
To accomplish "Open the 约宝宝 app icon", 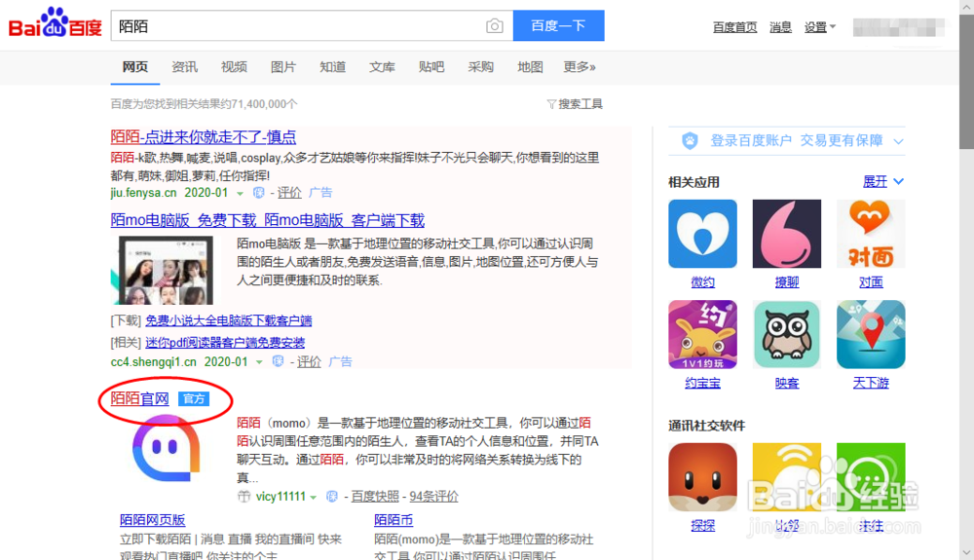I will tap(702, 335).
